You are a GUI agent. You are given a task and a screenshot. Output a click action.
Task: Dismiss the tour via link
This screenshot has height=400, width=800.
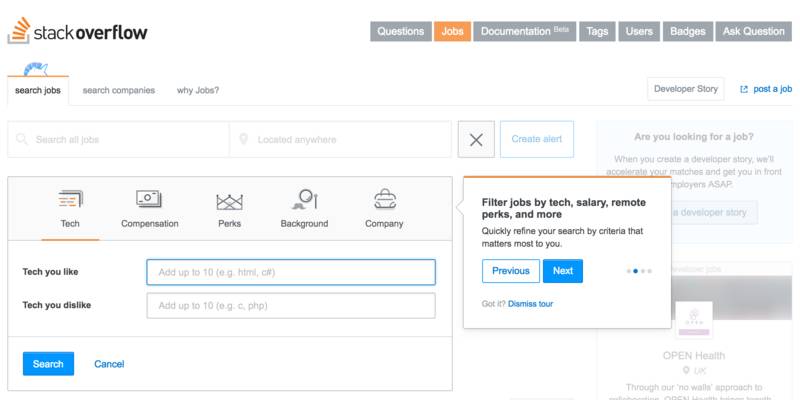tap(531, 304)
